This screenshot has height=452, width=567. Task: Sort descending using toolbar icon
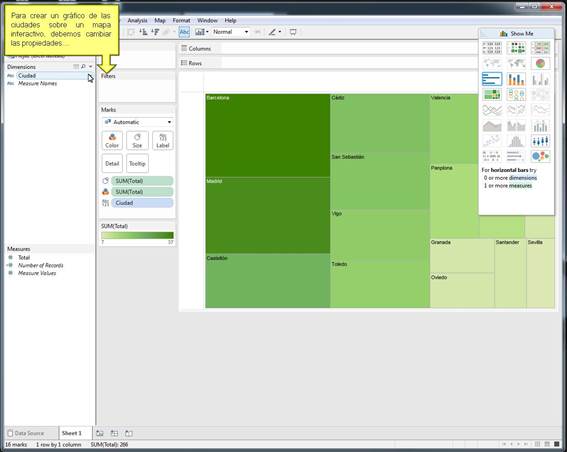[155, 32]
